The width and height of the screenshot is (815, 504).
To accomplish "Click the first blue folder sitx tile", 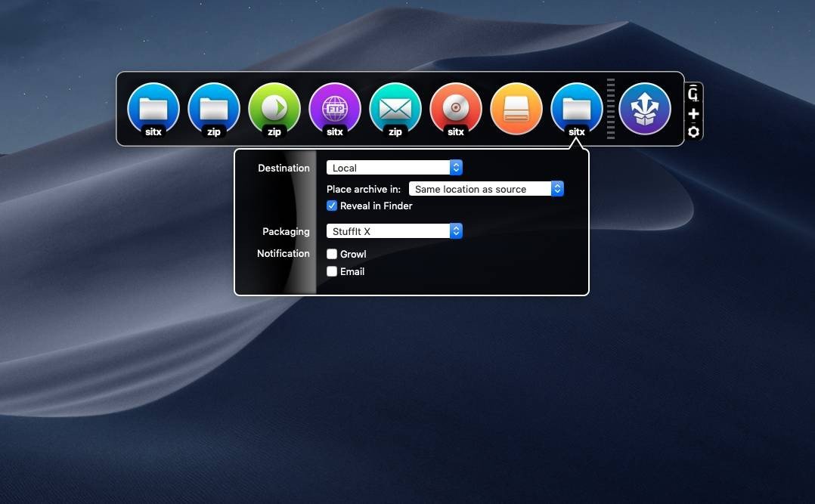I will pos(153,109).
